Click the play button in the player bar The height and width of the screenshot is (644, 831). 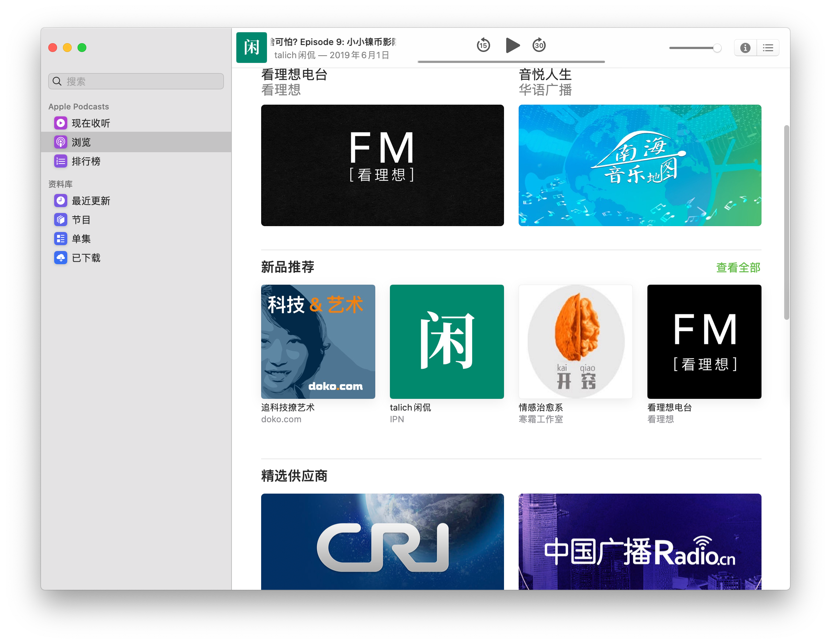pos(512,46)
